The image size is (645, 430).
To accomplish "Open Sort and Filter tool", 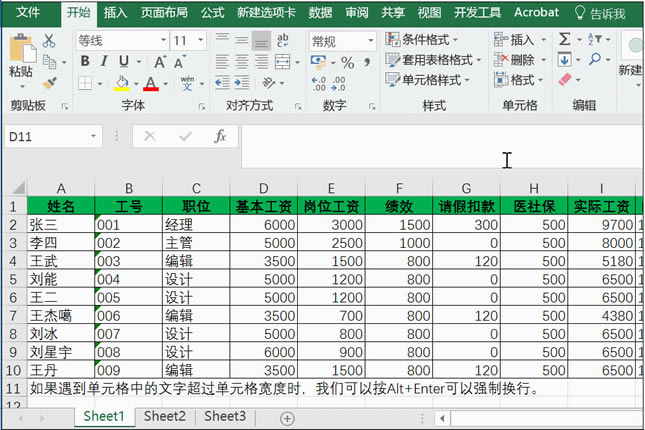I will click(595, 39).
